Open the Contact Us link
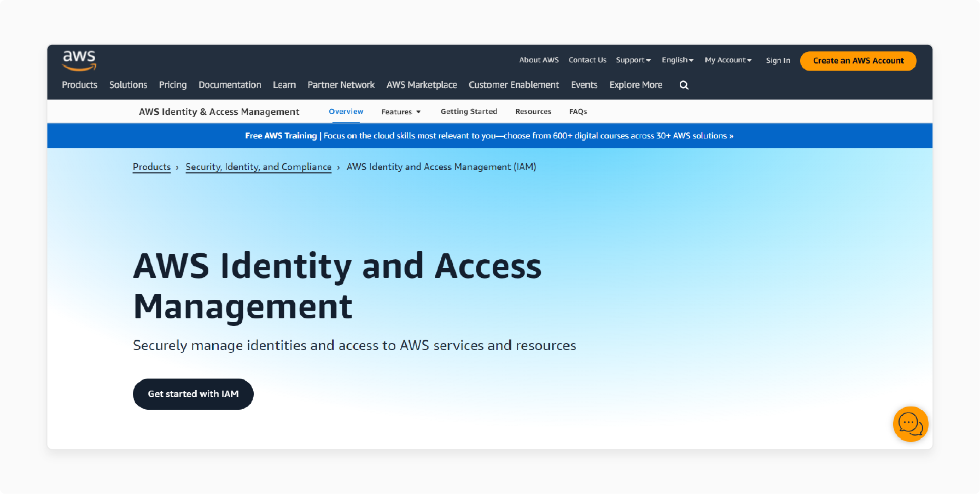 (587, 60)
